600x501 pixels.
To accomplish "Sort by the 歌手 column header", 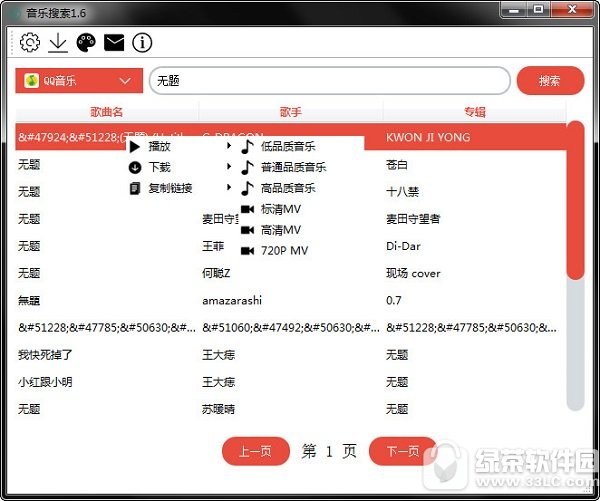I will coord(291,112).
